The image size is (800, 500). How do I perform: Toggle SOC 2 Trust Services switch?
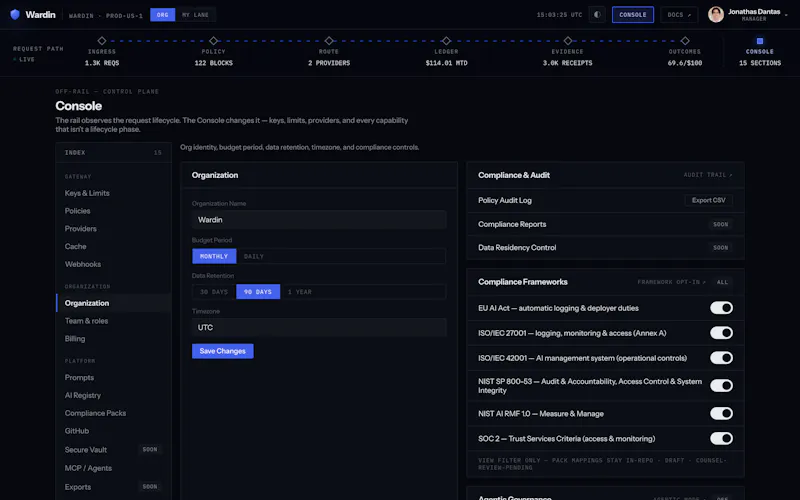pyautogui.click(x=721, y=438)
